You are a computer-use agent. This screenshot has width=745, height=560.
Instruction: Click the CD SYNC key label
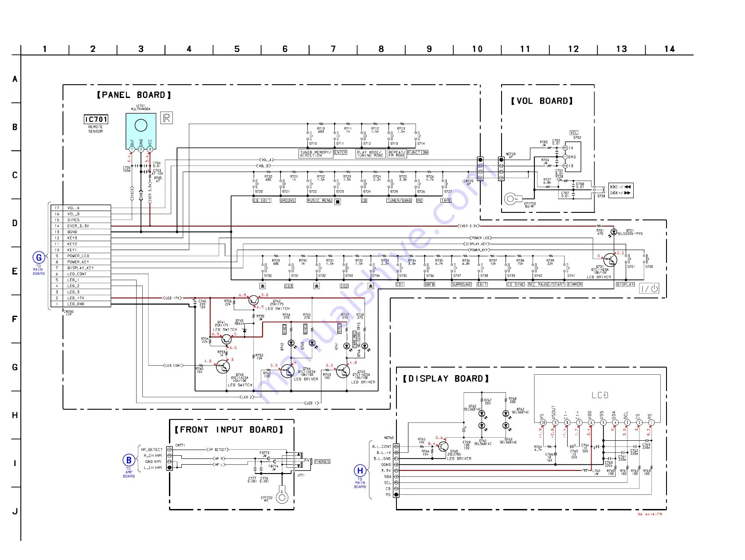tap(516, 285)
